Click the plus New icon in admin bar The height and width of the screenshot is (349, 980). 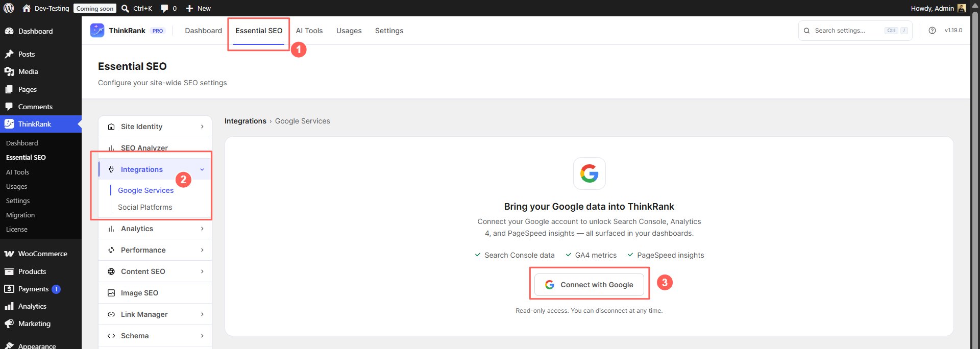coord(189,8)
